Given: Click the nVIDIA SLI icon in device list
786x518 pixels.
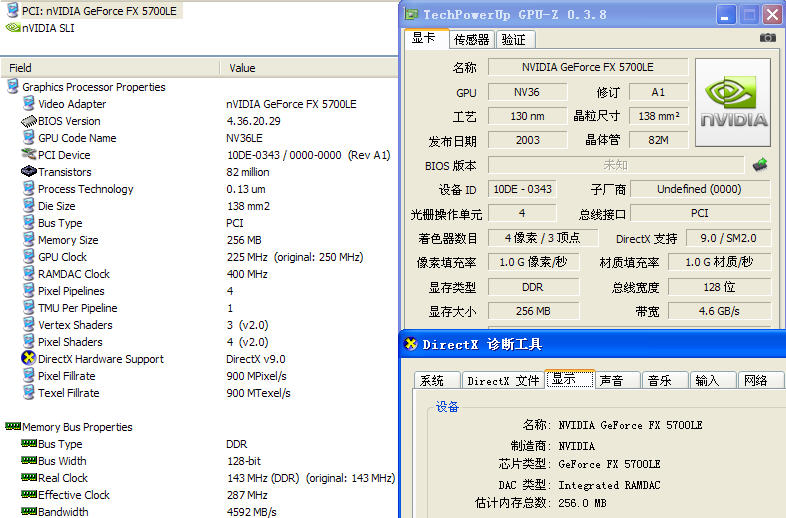Looking at the screenshot, I should point(13,28).
